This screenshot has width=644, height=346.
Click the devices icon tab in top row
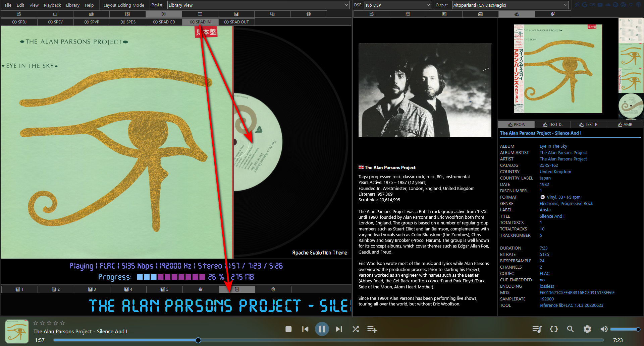pos(272,14)
